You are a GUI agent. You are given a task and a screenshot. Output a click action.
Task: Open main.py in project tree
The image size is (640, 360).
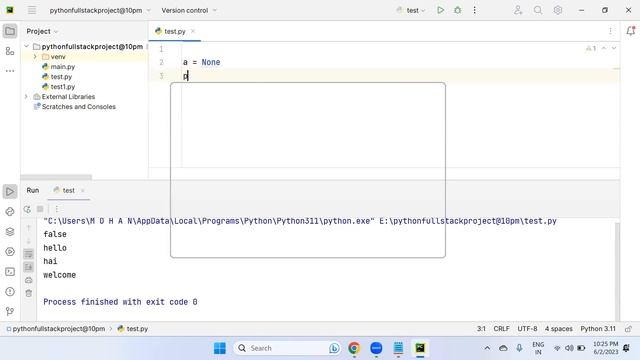tap(63, 67)
